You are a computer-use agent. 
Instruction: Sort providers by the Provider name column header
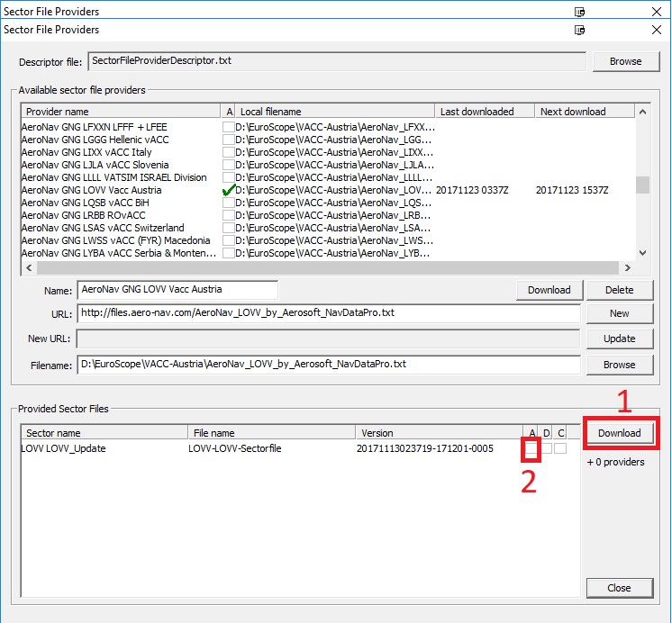(x=121, y=112)
